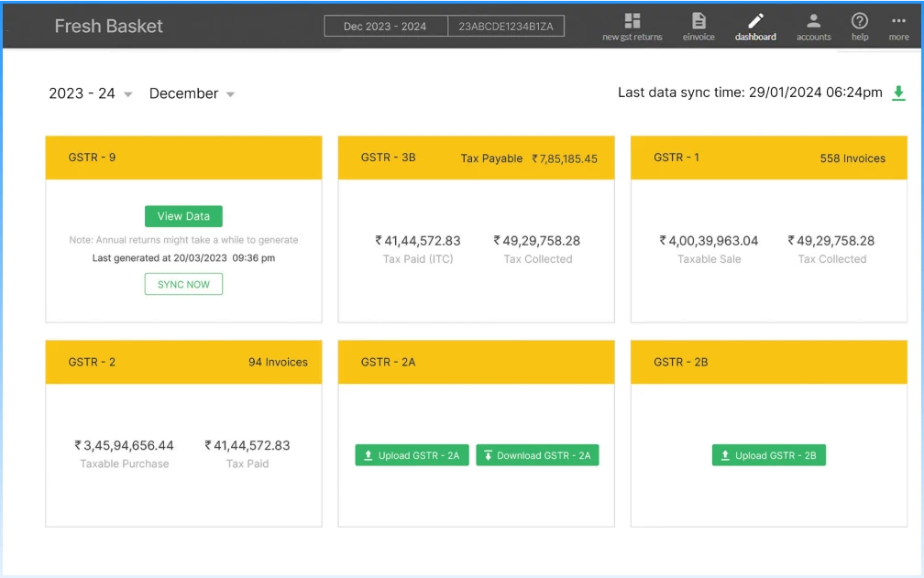Image resolution: width=924 pixels, height=578 pixels.
Task: Expand the fresh basket year chevron
Action: pos(126,93)
